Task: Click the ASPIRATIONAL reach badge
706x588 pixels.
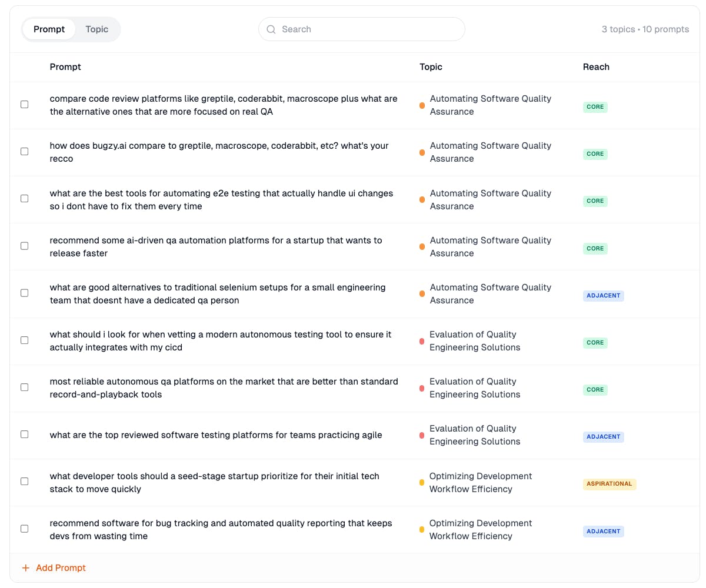Action: pyautogui.click(x=609, y=484)
